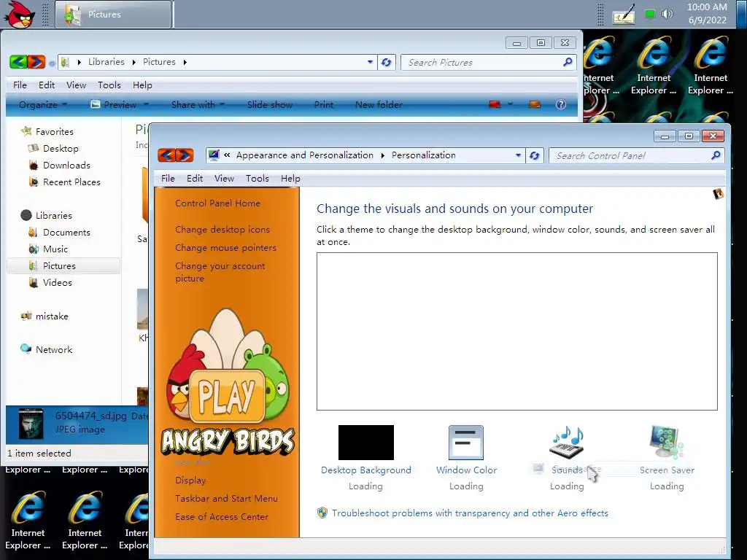The image size is (747, 560).
Task: Open the Sounds settings icon
Action: pos(566,443)
